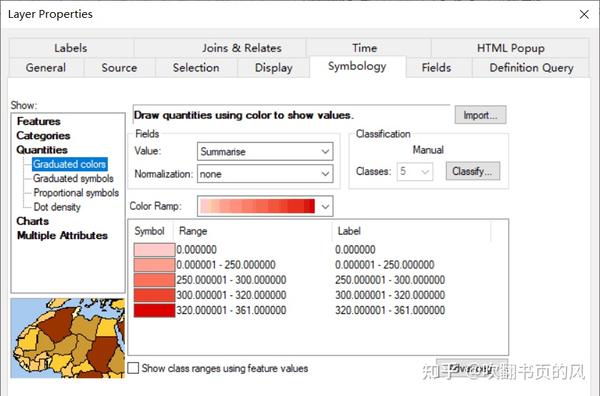Screen dimensions: 600x396
Task: Click the lightest pink 0.000000 symbol swatch
Action: coord(154,250)
